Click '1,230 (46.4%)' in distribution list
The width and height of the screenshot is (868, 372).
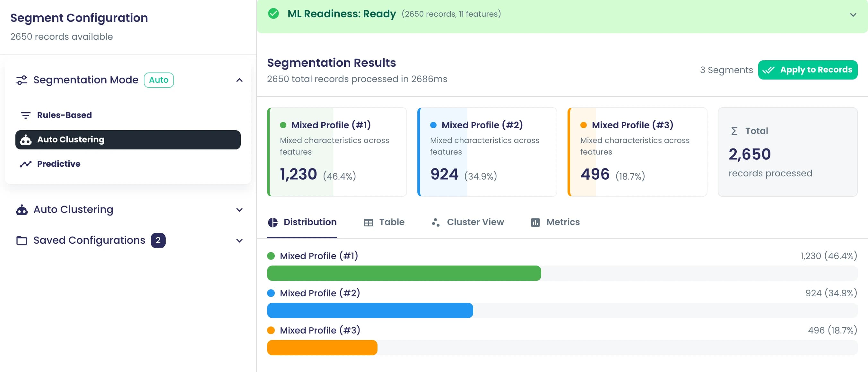tap(829, 256)
